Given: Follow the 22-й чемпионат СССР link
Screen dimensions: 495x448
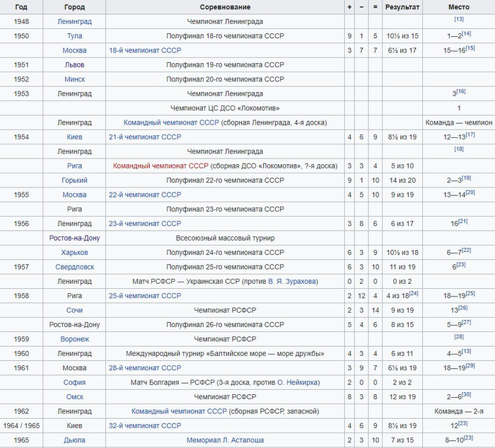Looking at the screenshot, I should (145, 195).
